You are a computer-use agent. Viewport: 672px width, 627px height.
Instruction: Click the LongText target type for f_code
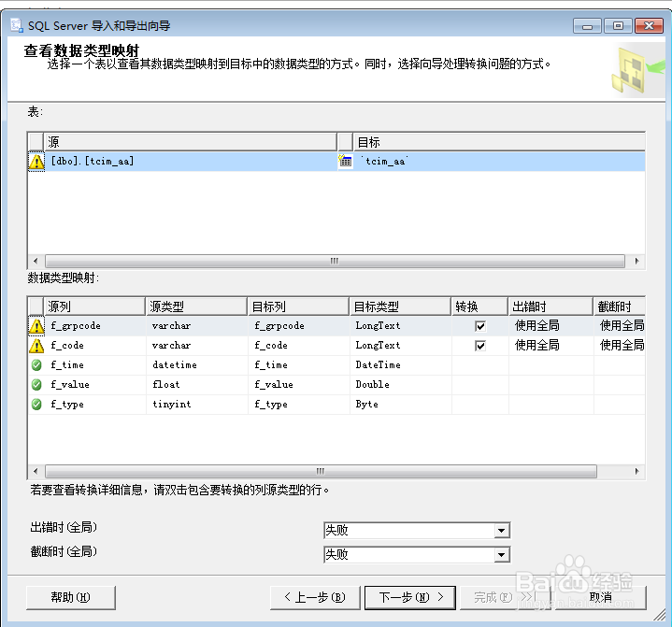click(401, 346)
